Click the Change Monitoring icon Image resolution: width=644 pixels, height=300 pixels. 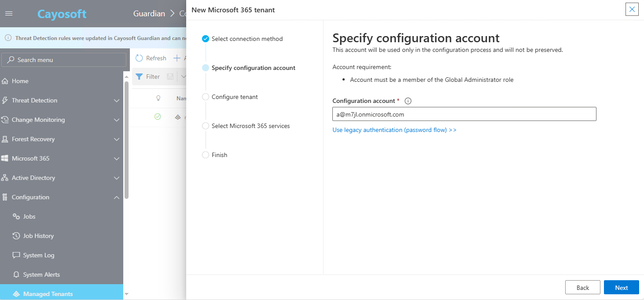(5, 120)
